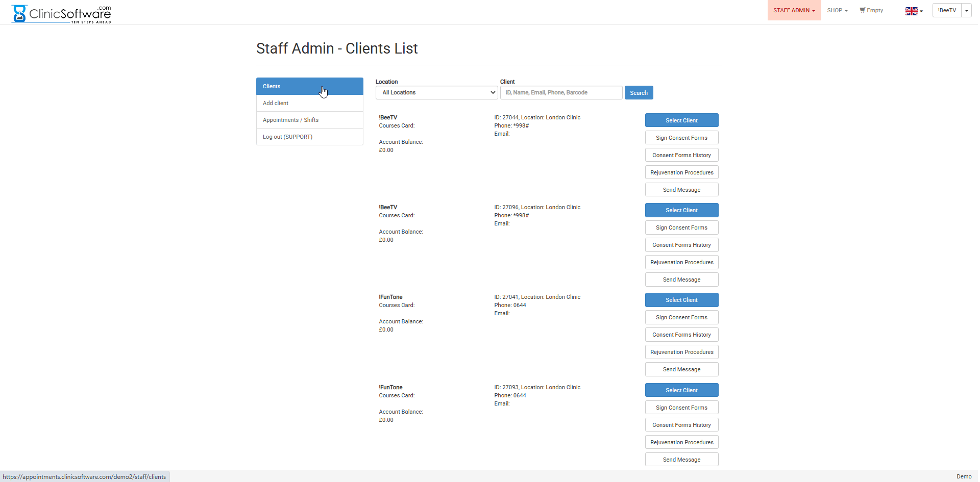The image size is (980, 482).
Task: Click the ClinicSoftware logo
Action: [60, 14]
